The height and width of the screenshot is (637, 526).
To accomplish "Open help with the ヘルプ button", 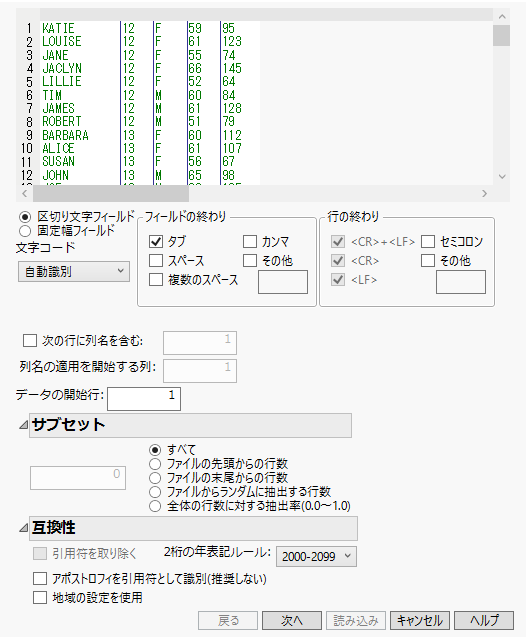I will coord(484,620).
